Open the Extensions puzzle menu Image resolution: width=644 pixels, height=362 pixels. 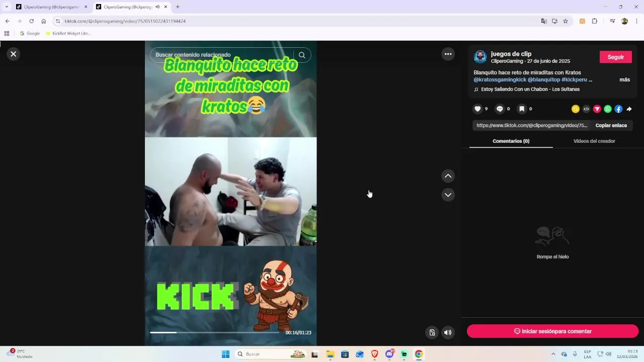coord(594,21)
